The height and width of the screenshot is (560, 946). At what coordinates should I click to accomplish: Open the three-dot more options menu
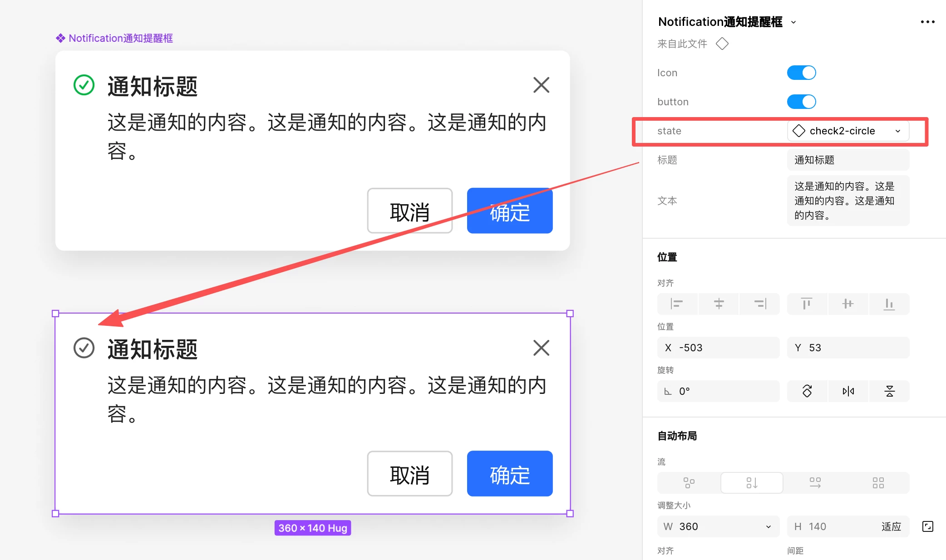927,22
